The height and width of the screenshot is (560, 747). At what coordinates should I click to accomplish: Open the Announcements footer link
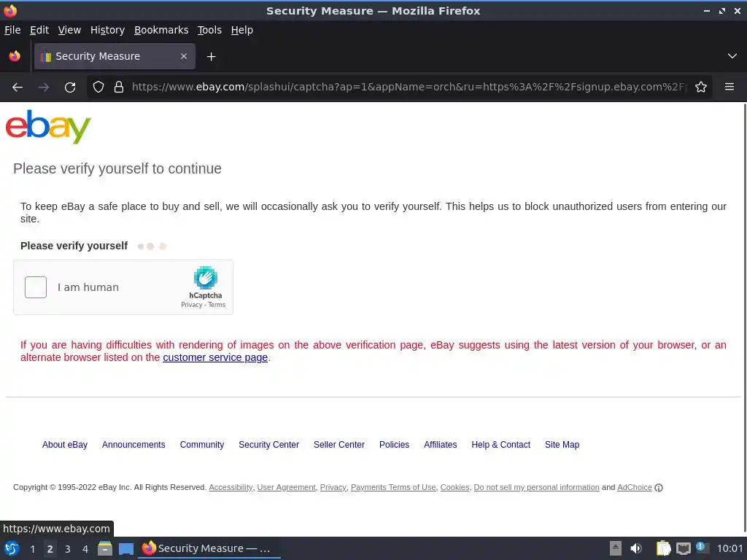tap(133, 445)
